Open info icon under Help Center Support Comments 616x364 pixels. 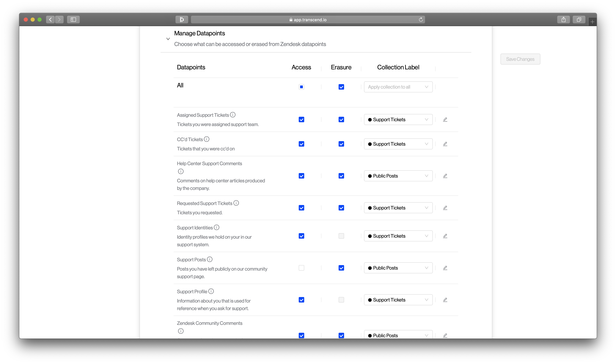[x=181, y=171]
